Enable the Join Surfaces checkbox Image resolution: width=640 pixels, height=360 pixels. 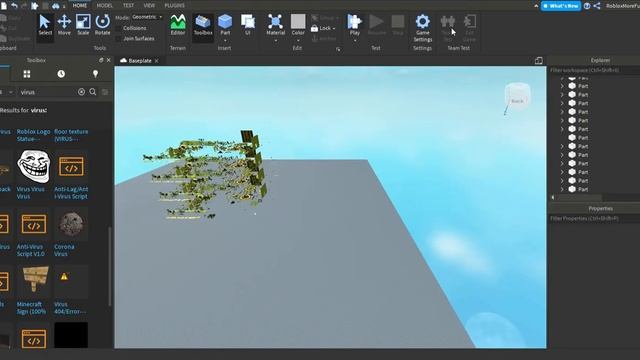tap(118, 38)
